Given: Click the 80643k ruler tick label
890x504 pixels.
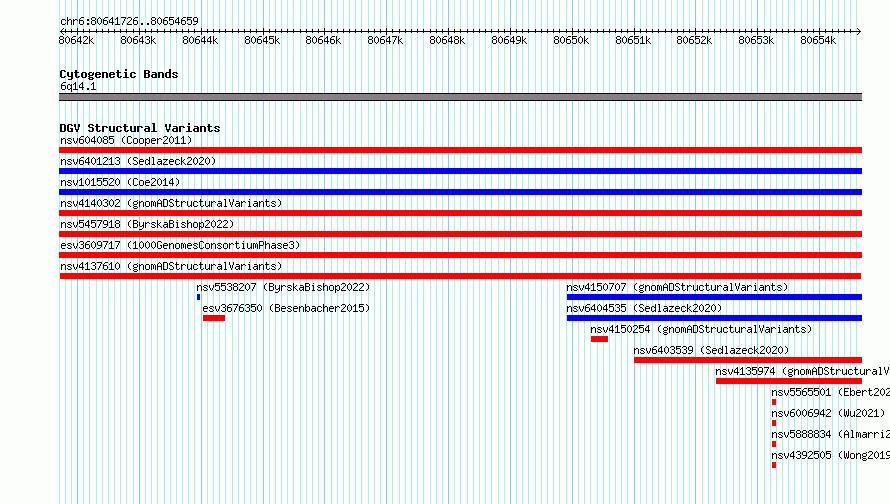Looking at the screenshot, I should click(x=138, y=40).
